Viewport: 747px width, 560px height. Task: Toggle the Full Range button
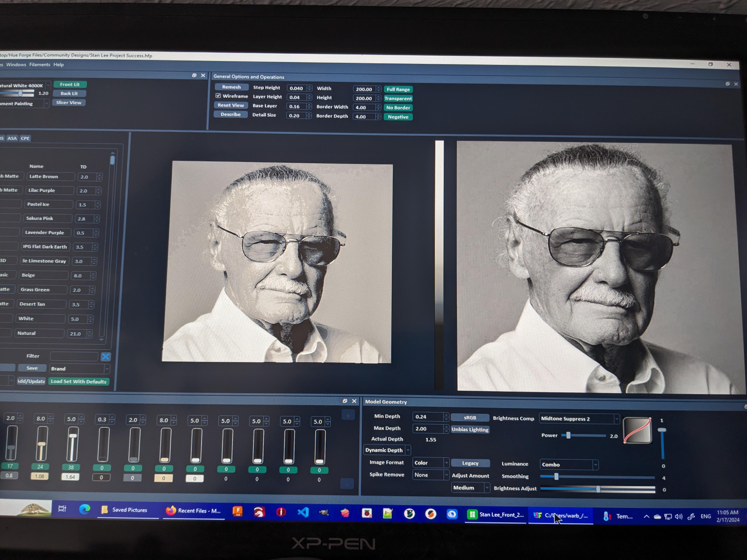398,89
